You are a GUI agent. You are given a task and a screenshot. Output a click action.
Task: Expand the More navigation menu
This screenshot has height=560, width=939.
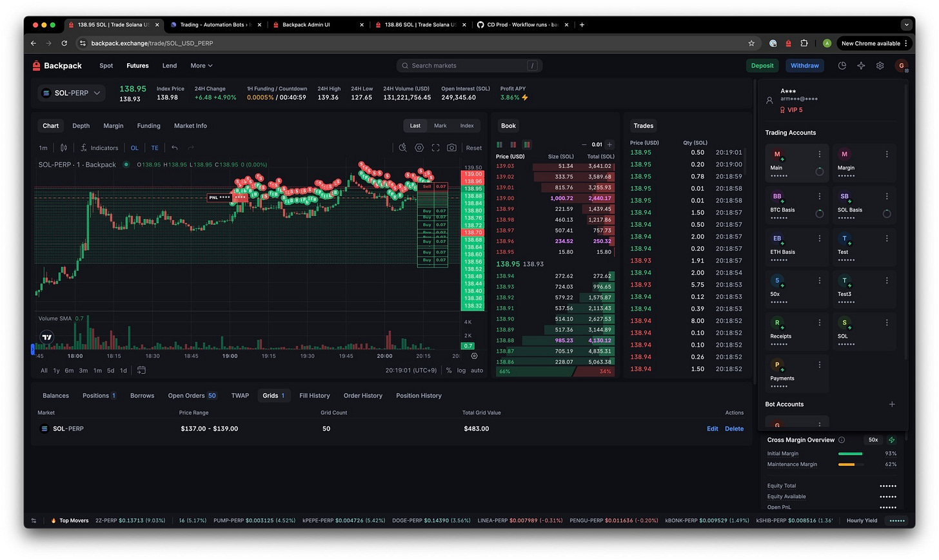201,66
